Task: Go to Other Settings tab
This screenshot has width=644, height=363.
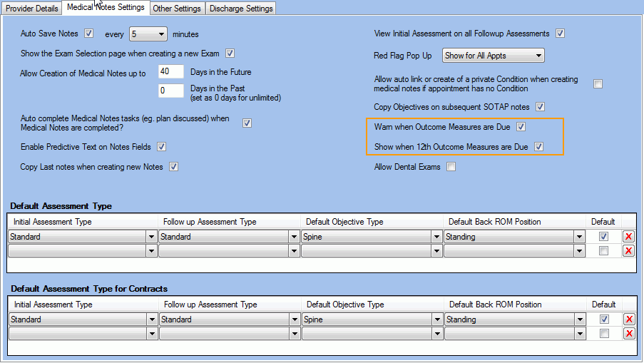Action: [x=177, y=9]
